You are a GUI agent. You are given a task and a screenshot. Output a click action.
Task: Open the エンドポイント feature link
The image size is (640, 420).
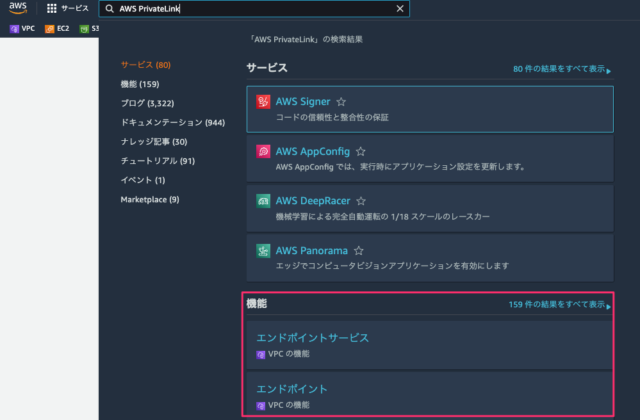tap(292, 389)
